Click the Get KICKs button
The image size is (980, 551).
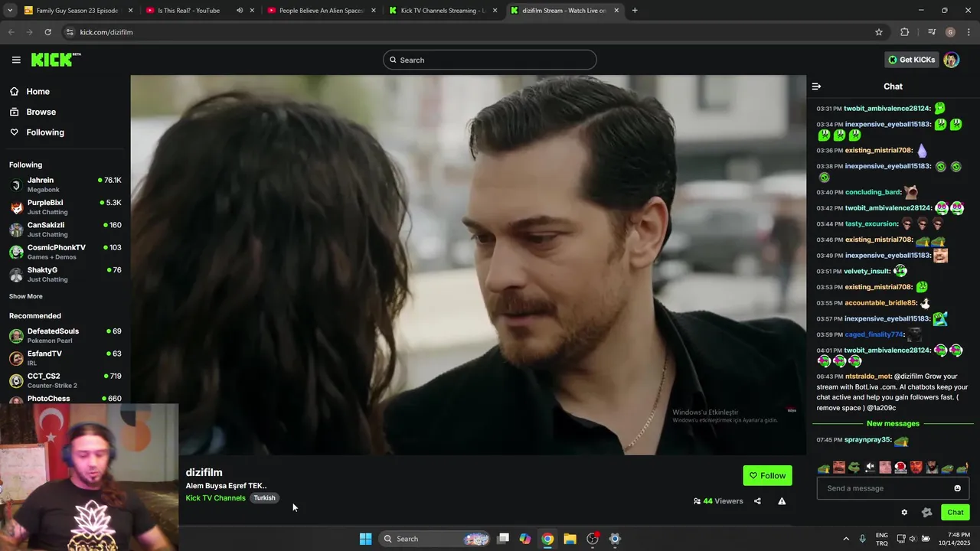[911, 60]
